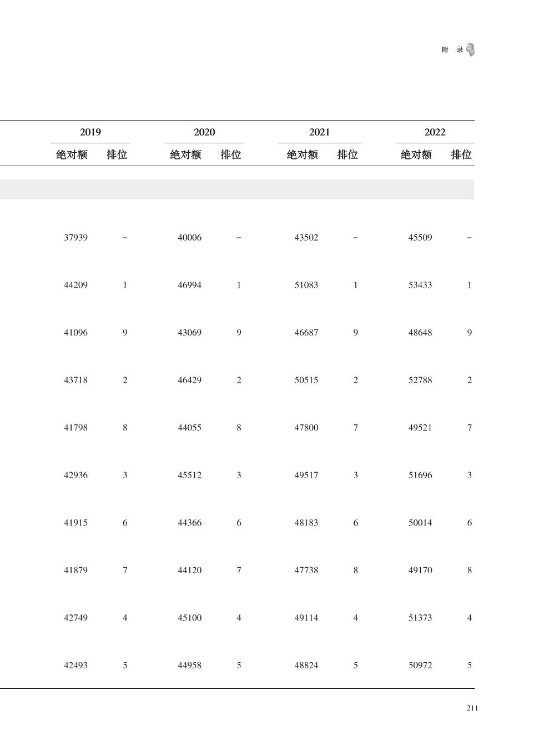The height and width of the screenshot is (756, 534).
Task: Select the value 44958
Action: [x=189, y=665]
